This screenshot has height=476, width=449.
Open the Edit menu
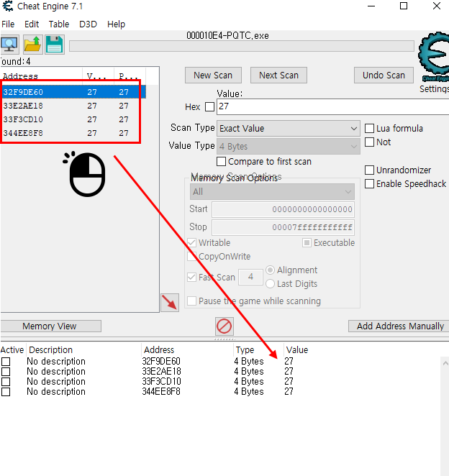pyautogui.click(x=32, y=24)
